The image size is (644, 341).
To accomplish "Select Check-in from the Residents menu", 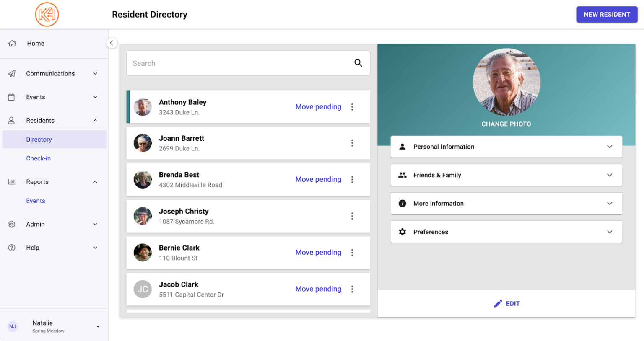I will 39,158.
